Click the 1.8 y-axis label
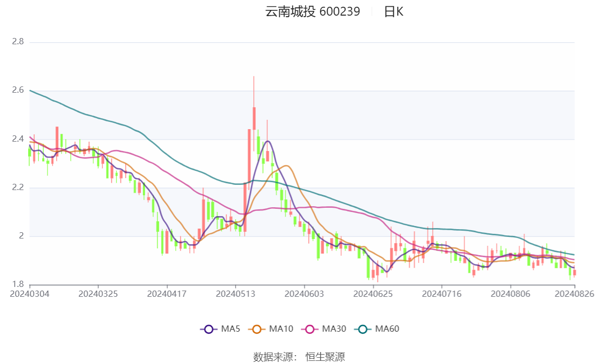598x364 pixels. [18, 284]
